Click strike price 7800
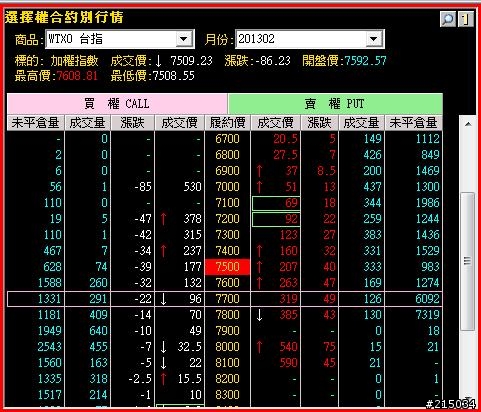This screenshot has width=481, height=412. 227,315
